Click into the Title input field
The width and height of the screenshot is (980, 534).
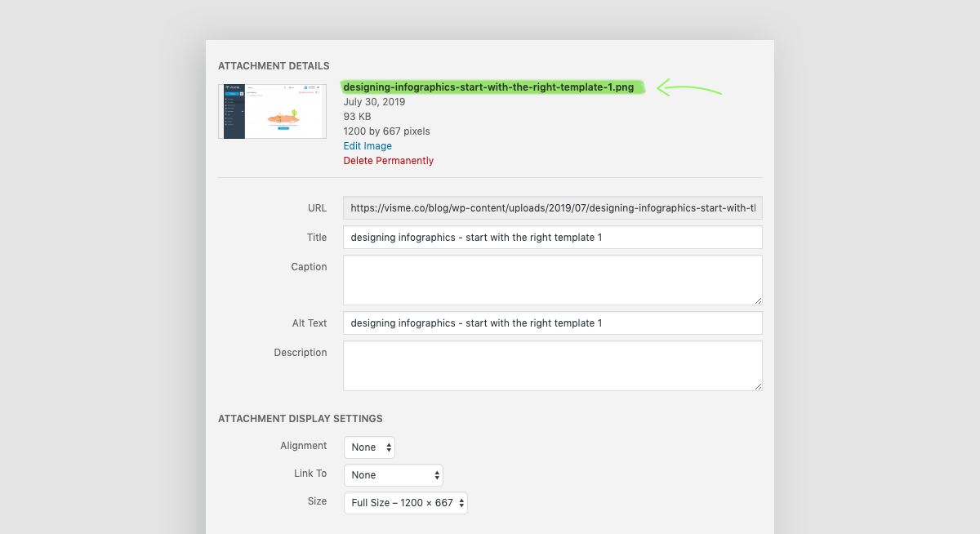(552, 238)
